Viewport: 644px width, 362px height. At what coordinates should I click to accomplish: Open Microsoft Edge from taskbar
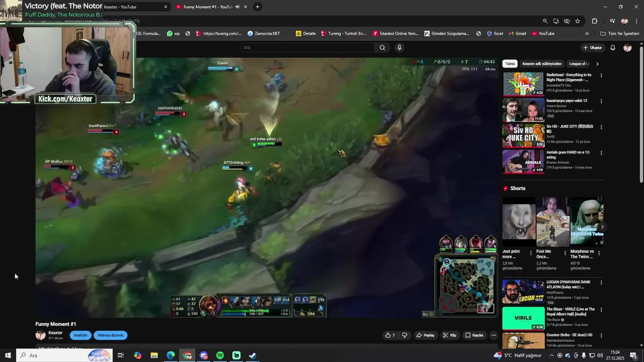point(171,355)
